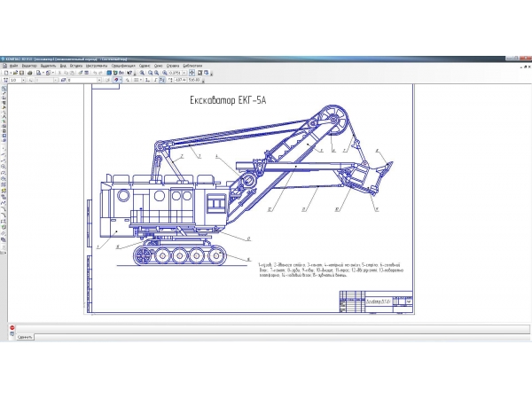Screen dimensions: 532x399
Task: Create a new document from toolbar
Action: 5,72
